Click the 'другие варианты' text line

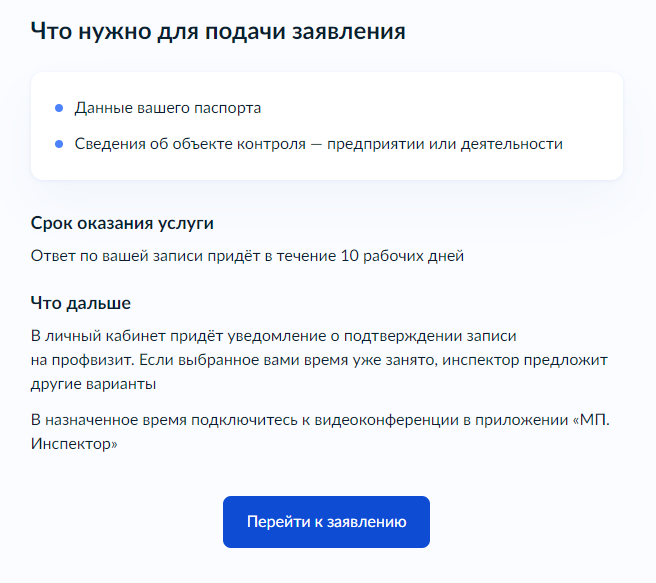click(x=93, y=384)
